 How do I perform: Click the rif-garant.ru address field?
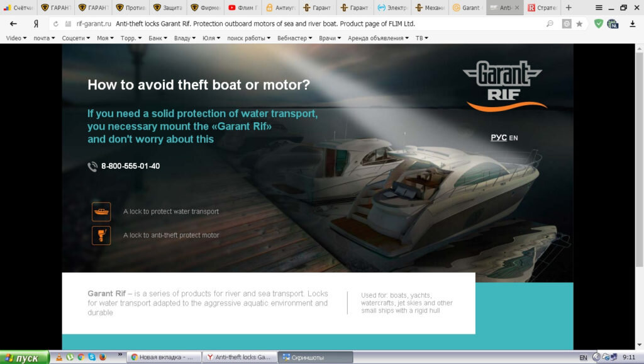coord(94,24)
